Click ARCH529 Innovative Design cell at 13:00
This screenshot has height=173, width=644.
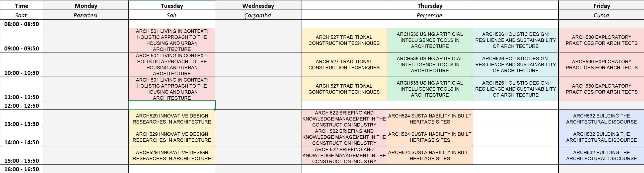click(x=172, y=119)
